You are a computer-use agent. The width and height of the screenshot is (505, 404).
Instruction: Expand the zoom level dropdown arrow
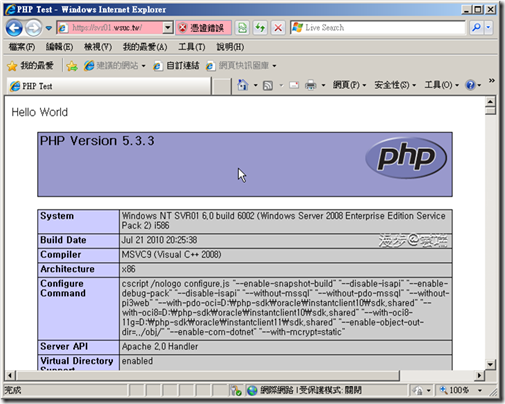click(x=480, y=390)
